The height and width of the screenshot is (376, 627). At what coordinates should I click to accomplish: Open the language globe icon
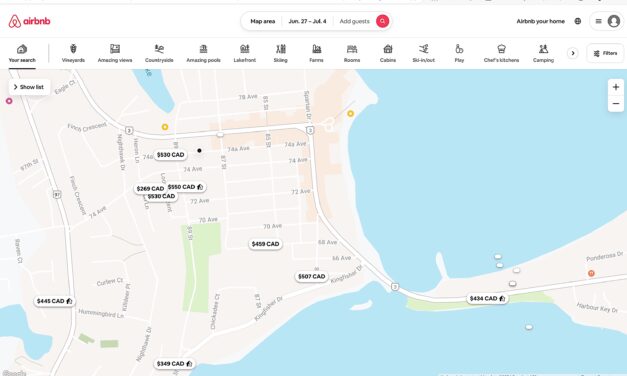(578, 21)
